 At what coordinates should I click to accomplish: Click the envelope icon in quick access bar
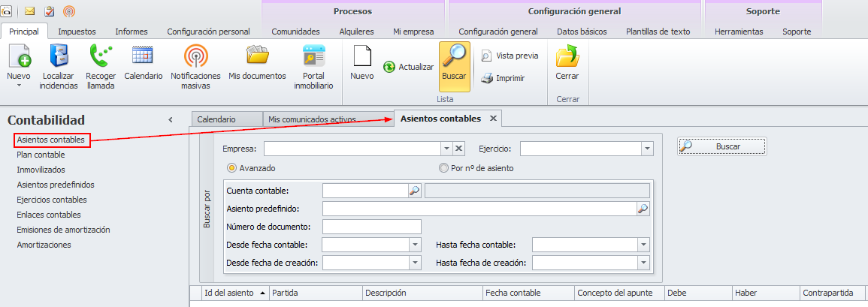tap(29, 11)
